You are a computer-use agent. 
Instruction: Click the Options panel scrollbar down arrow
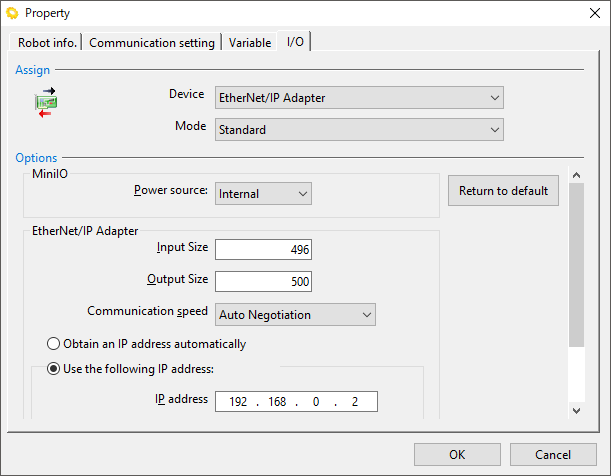pyautogui.click(x=575, y=410)
